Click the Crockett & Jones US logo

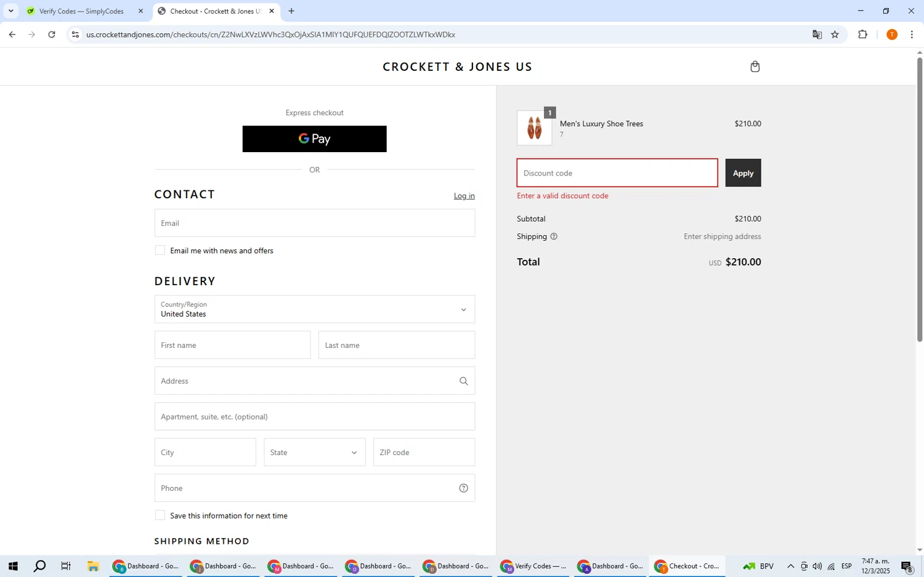coord(457,67)
